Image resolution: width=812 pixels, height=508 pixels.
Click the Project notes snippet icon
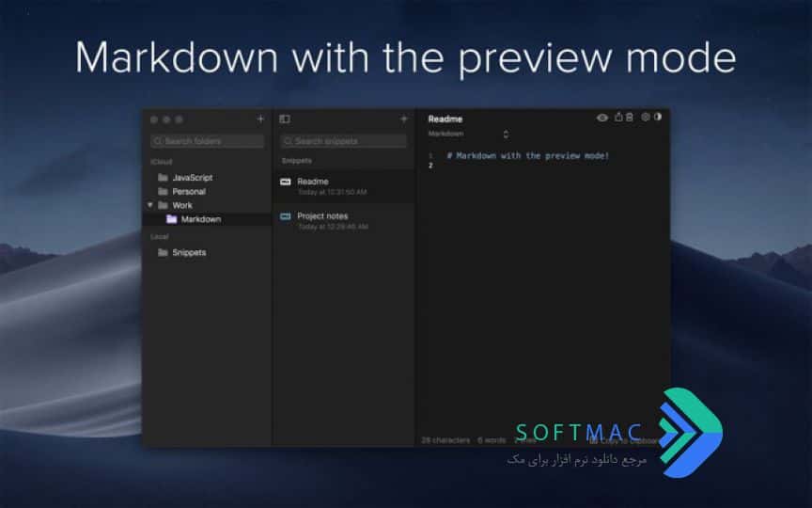[286, 216]
